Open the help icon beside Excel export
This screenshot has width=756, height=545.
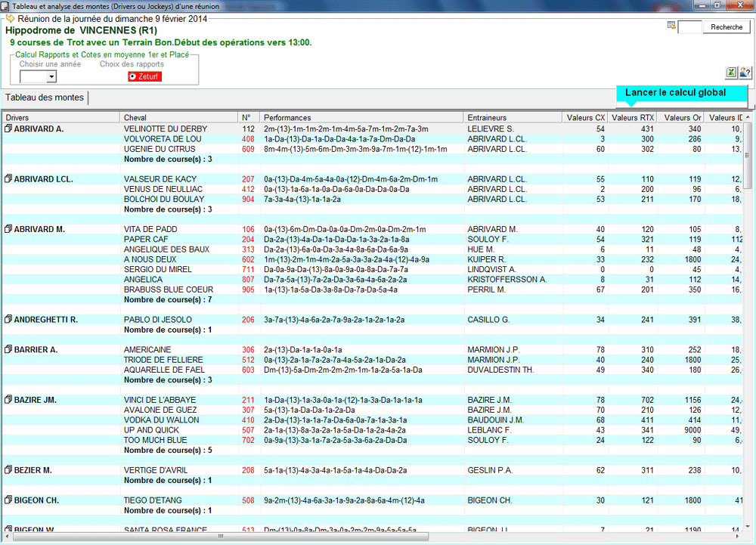pos(745,73)
